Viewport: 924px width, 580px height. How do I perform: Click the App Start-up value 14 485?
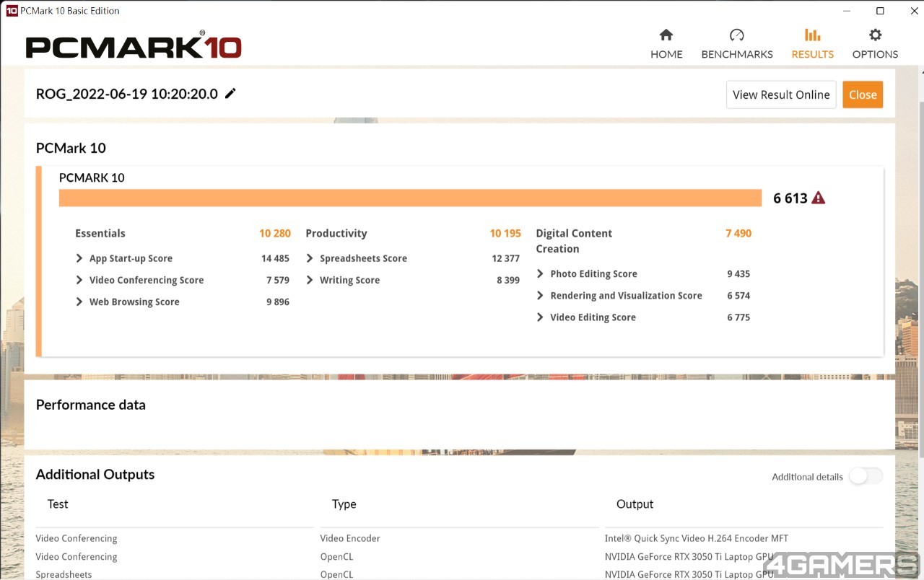click(x=275, y=258)
